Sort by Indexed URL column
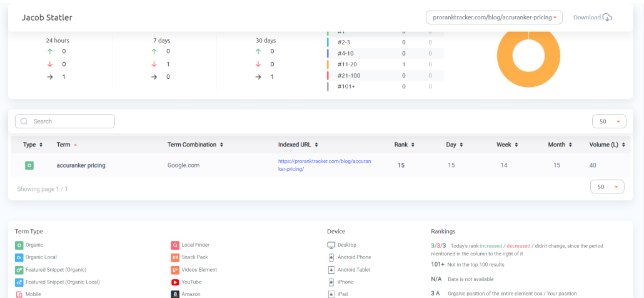Image resolution: width=644 pixels, height=298 pixels. coord(298,145)
